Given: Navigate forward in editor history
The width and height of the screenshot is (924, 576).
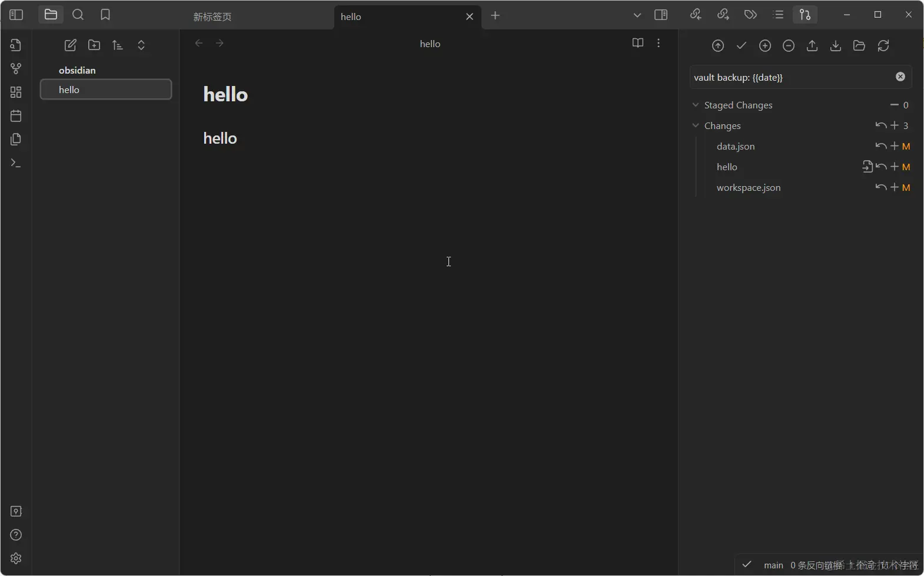Looking at the screenshot, I should click(x=220, y=43).
